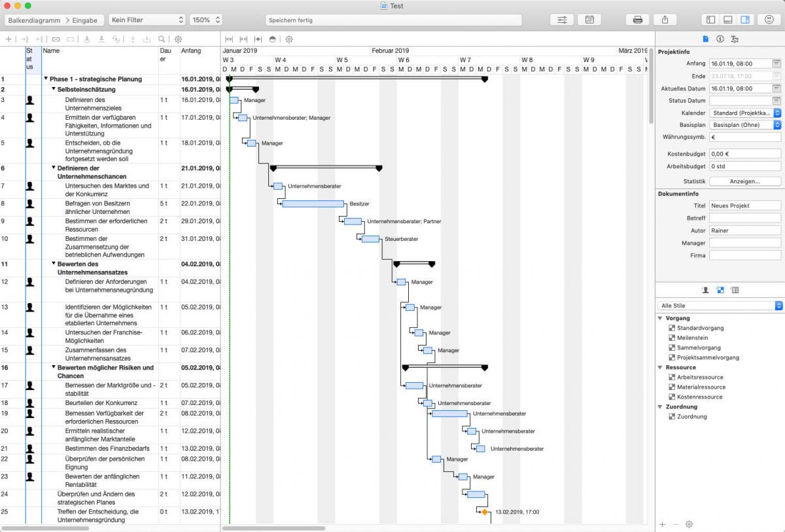Image resolution: width=785 pixels, height=532 pixels.
Task: Click the styles panel gear icon
Action: [x=689, y=524]
